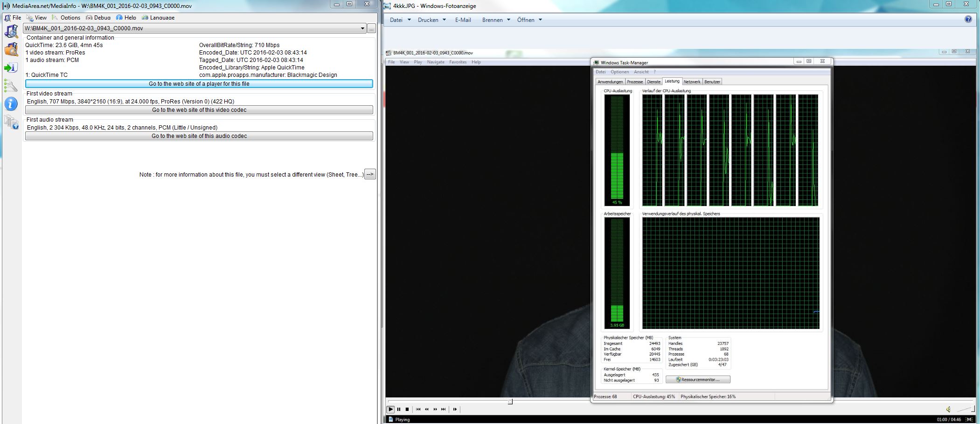Click the CPU-Auslastung 45 % meter in Task-Manager
Screen dimensions: 980x424
617,150
